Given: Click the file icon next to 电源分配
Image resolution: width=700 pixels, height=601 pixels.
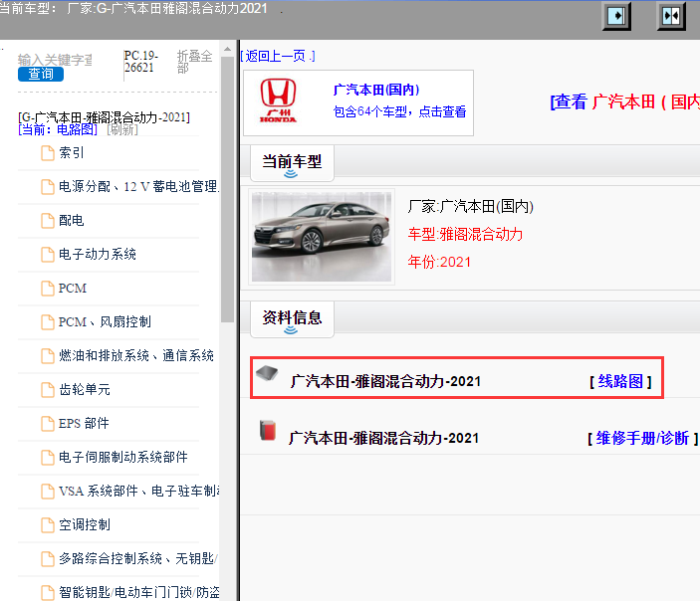Looking at the screenshot, I should pyautogui.click(x=48, y=187).
